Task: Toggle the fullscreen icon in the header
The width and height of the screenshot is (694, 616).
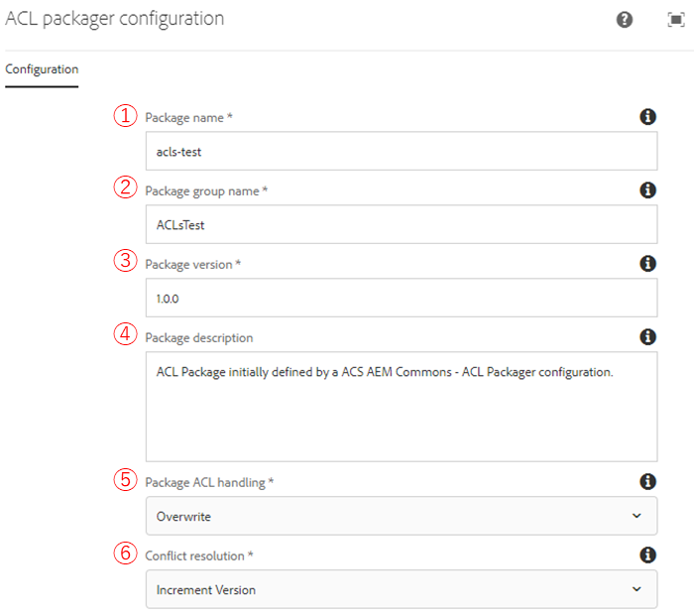Action: [x=676, y=20]
